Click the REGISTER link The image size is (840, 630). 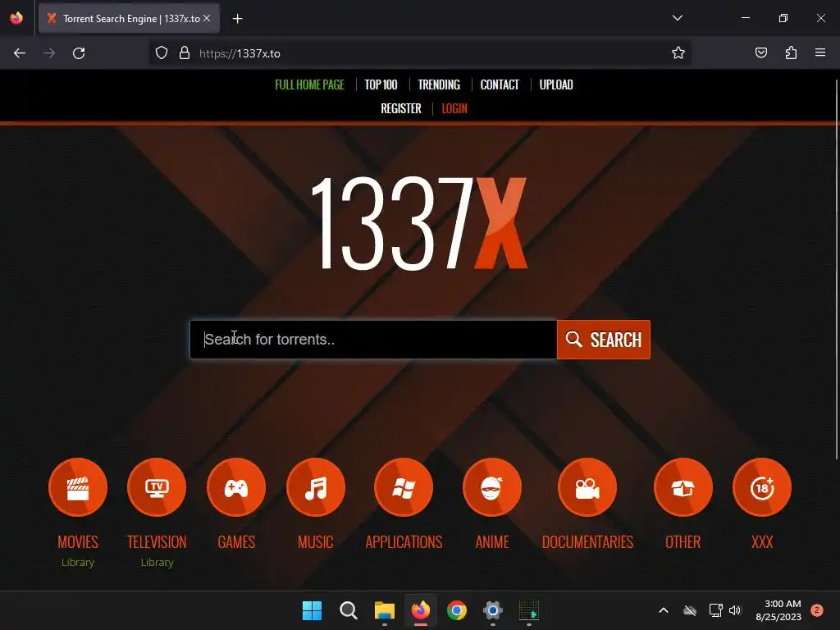tap(400, 109)
